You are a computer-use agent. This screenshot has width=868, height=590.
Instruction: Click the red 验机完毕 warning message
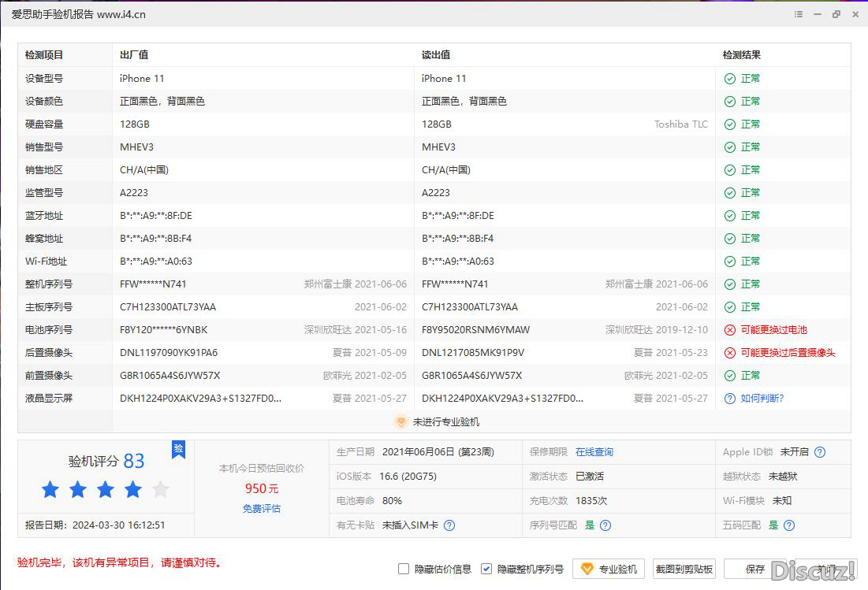120,563
